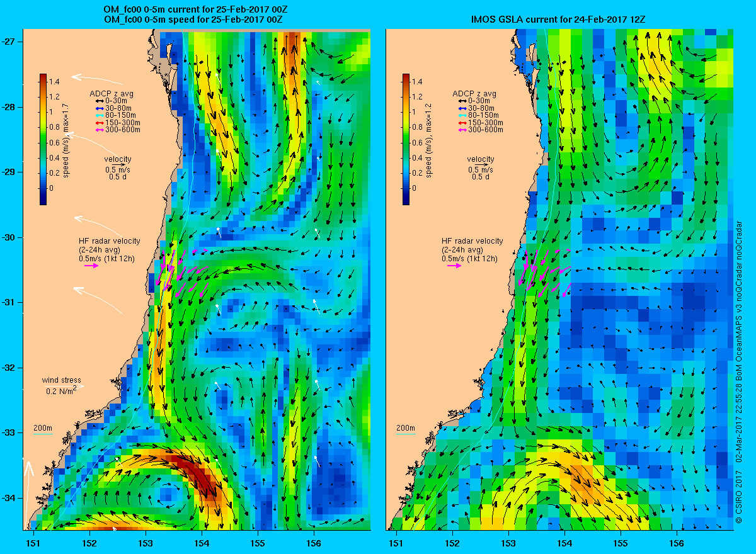Screen dimensions: 756x554
Task: Select the blue 30-80m arrow symbol, left legend
Action: click(x=98, y=108)
